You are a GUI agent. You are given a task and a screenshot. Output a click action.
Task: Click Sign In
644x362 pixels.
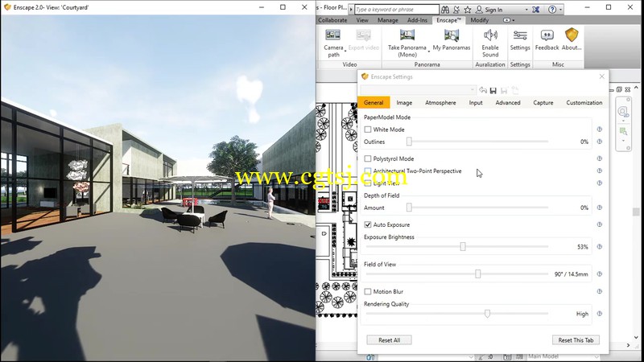click(489, 10)
